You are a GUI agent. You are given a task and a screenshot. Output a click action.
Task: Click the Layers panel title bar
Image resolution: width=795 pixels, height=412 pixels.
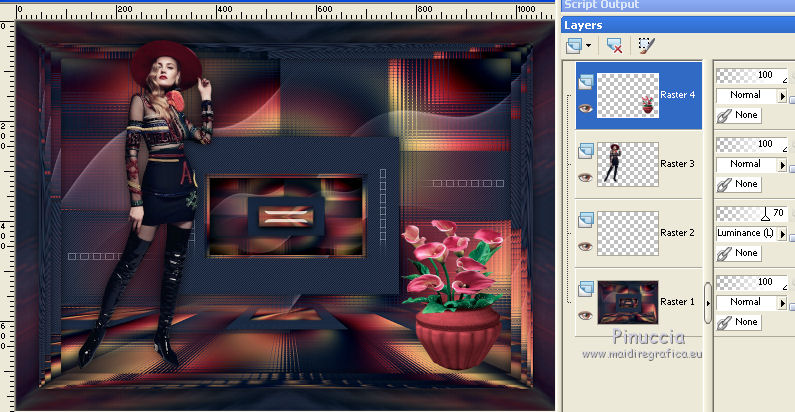pos(678,25)
